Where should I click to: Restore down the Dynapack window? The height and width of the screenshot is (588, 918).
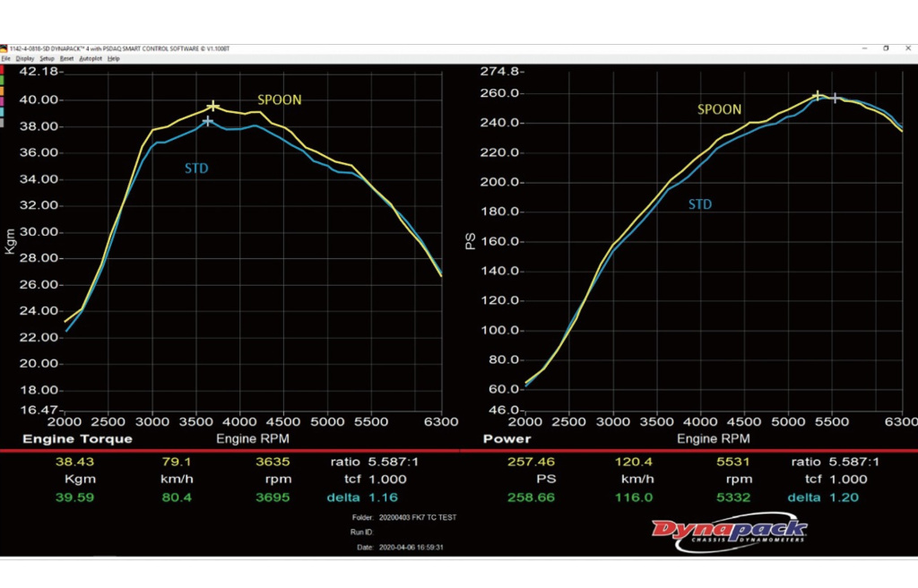[x=886, y=48]
